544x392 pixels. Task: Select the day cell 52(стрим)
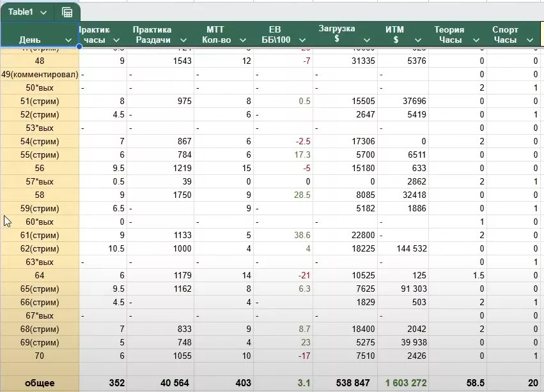tap(40, 114)
